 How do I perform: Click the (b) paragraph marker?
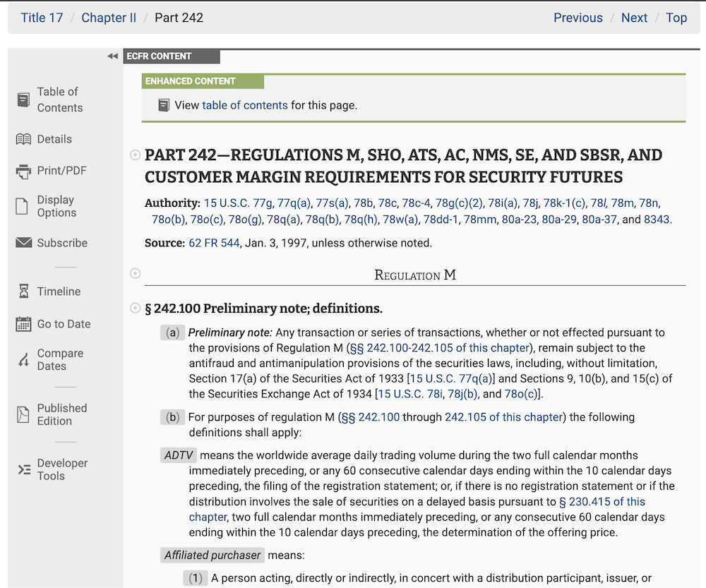[x=173, y=417]
